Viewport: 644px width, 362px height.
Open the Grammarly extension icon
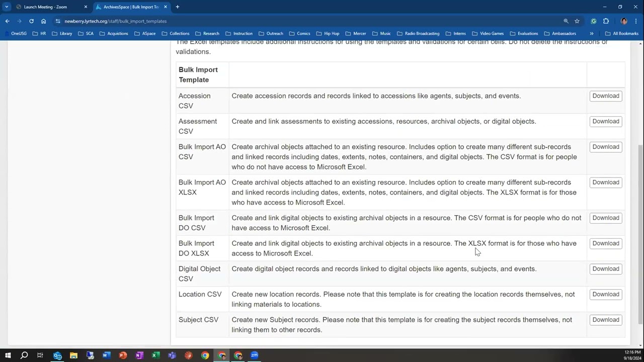tap(594, 21)
